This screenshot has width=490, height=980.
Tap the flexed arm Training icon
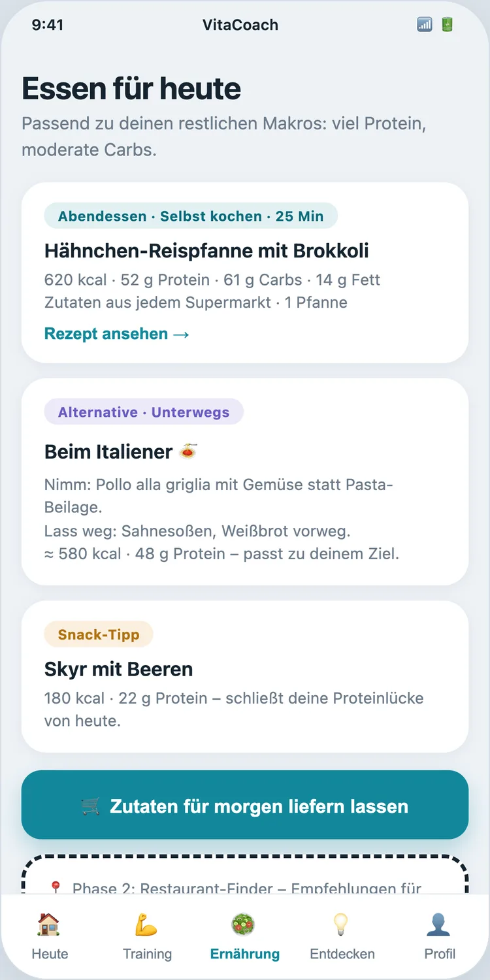point(147,924)
